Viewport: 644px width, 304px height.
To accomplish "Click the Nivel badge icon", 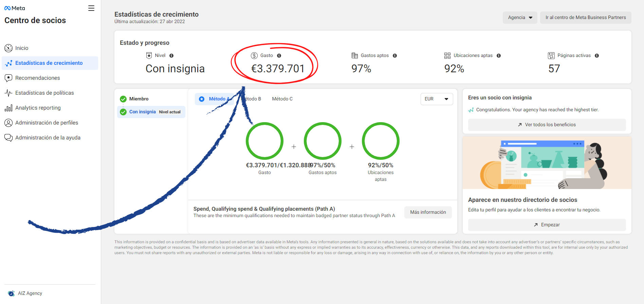I will click(x=149, y=56).
